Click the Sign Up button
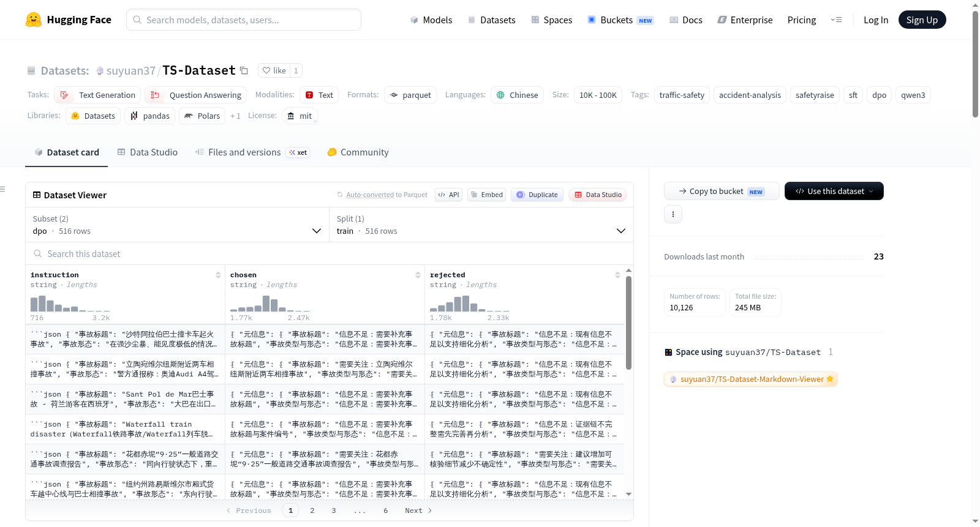Viewport: 980px width, 527px height. pyautogui.click(x=922, y=20)
